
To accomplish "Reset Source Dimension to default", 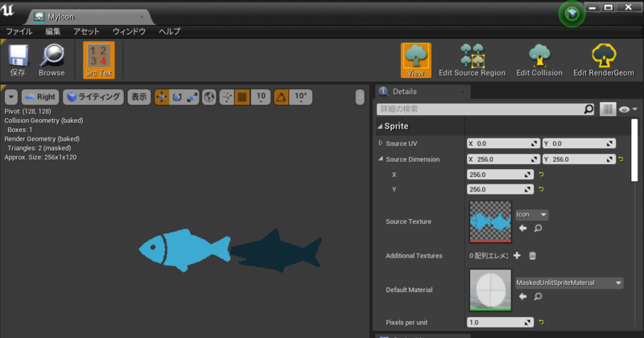I will 621,159.
